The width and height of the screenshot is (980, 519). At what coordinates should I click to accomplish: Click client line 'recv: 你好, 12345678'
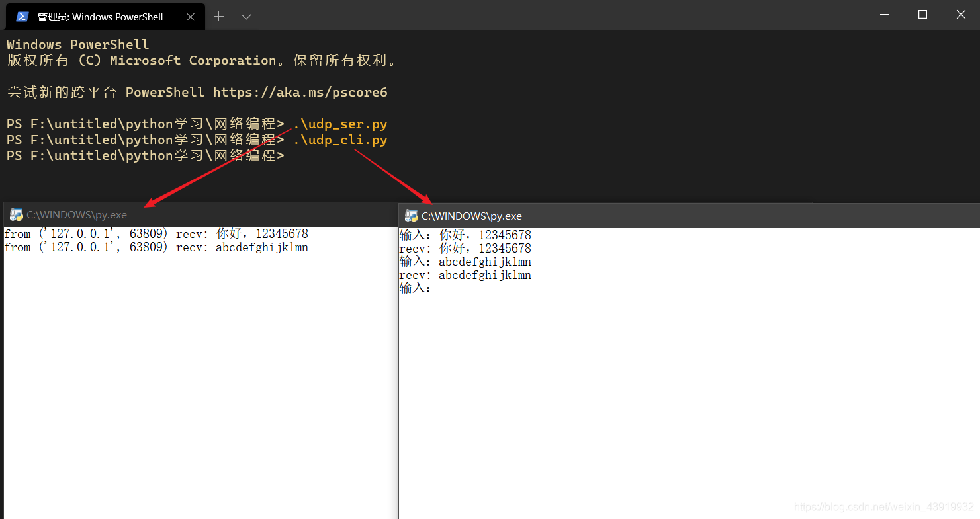click(465, 248)
